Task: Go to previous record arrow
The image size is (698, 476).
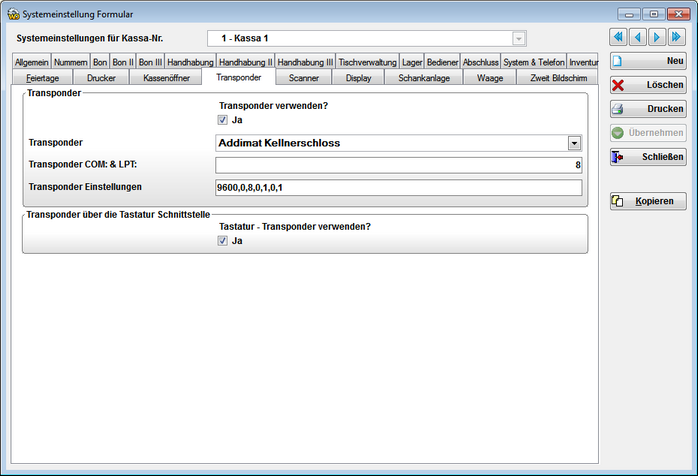Action: 638,37
